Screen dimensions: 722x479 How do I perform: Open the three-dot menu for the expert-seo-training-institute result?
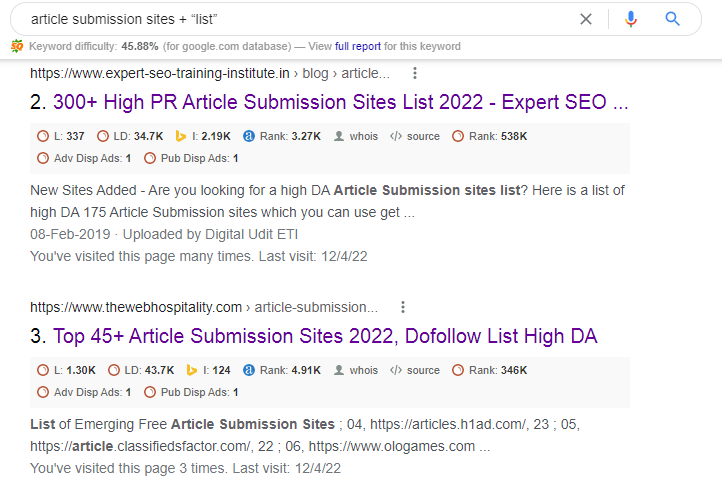415,73
